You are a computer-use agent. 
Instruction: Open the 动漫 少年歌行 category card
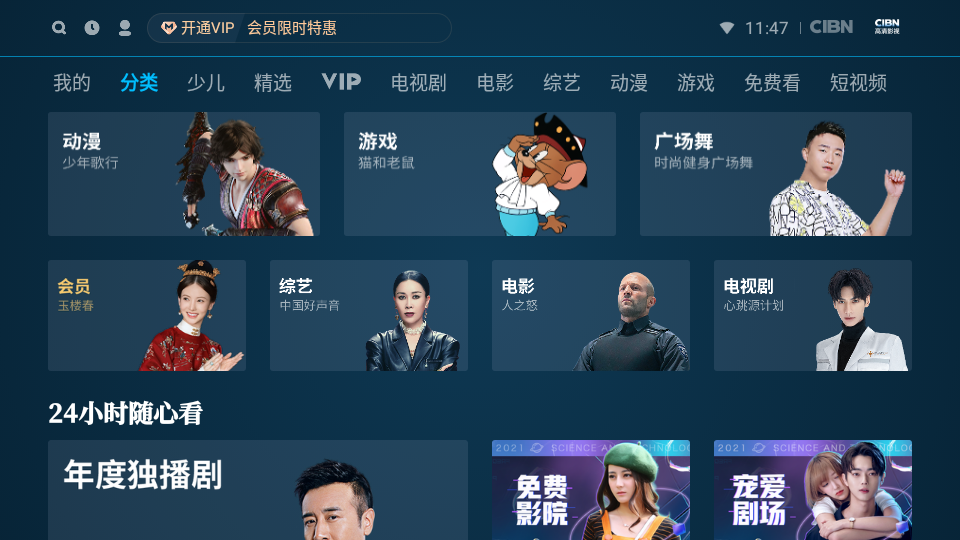click(184, 174)
